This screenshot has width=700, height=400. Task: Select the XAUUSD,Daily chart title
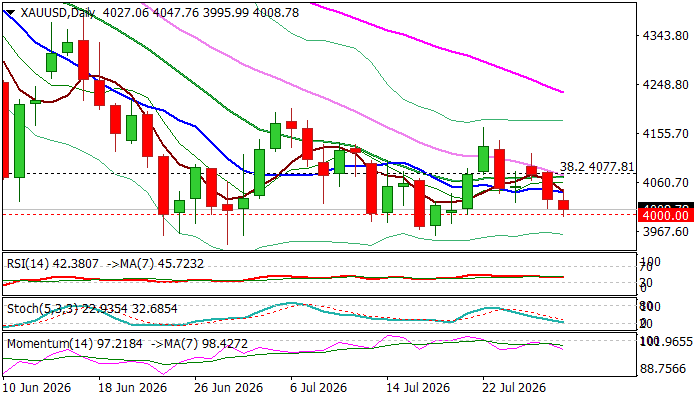click(x=58, y=13)
